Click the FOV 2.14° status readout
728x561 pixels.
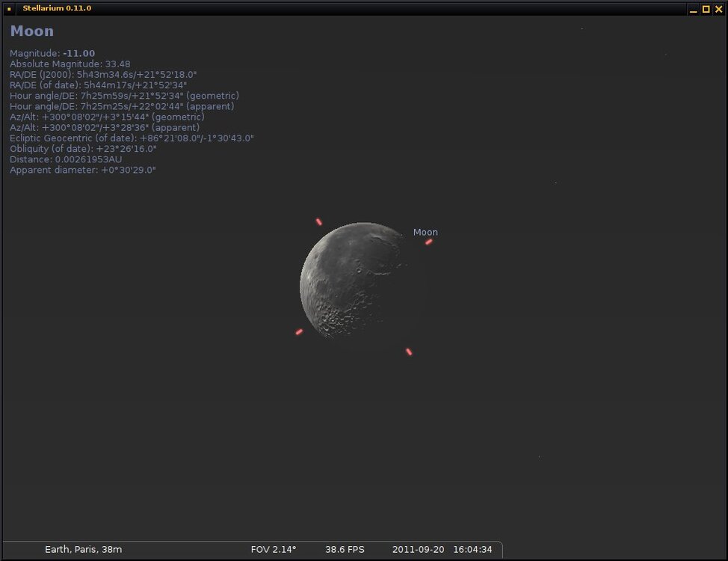click(x=274, y=550)
